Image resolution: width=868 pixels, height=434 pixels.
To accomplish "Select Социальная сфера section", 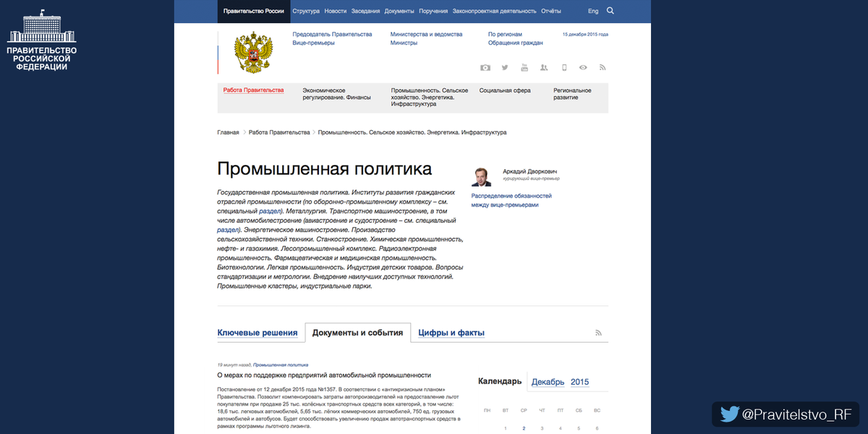I will click(505, 90).
